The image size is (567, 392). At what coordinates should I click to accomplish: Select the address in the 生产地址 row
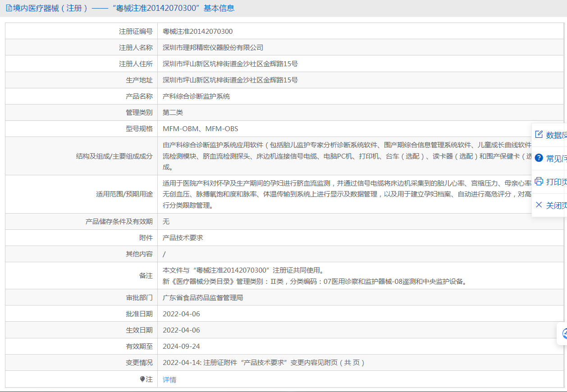[230, 80]
